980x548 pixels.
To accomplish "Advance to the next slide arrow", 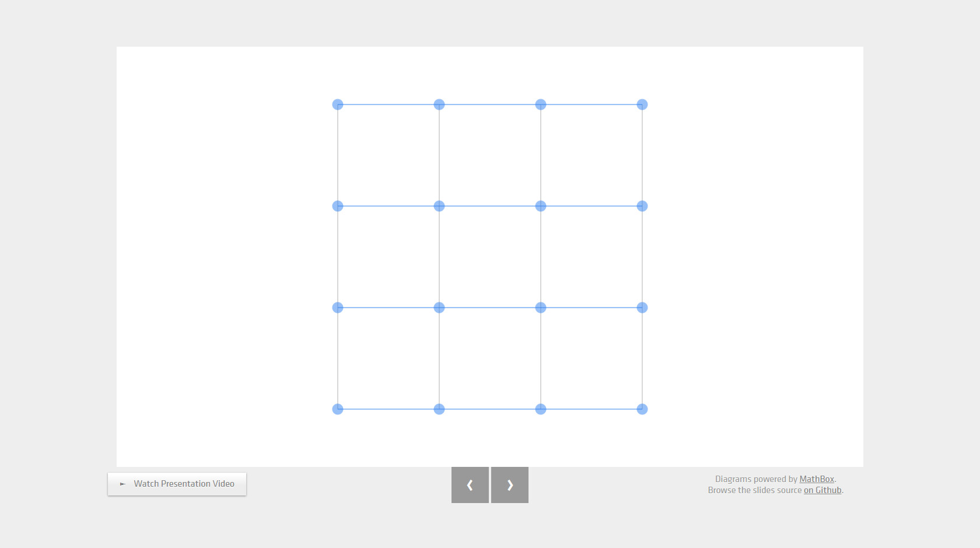I will pyautogui.click(x=510, y=485).
